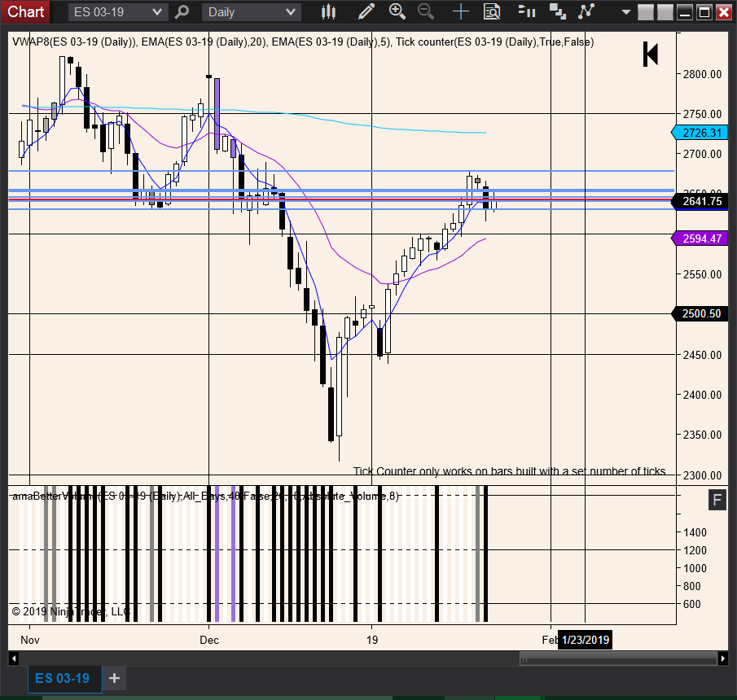Screen dimensions: 737x700
Task: Open the indicators dialog
Action: pyautogui.click(x=586, y=11)
